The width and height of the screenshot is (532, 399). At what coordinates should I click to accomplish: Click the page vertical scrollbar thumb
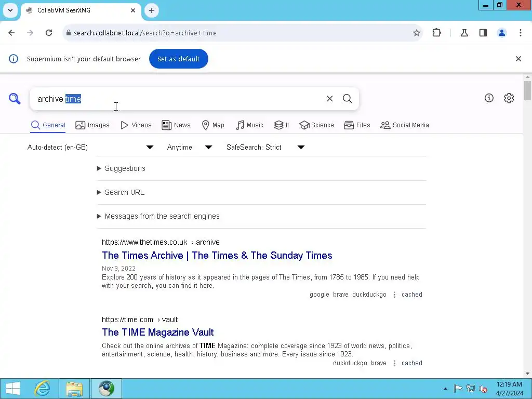pos(527,90)
